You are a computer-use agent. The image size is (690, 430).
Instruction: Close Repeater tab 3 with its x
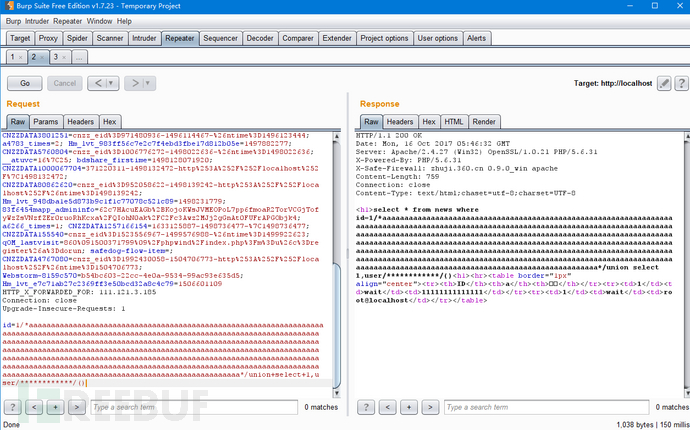[64, 57]
